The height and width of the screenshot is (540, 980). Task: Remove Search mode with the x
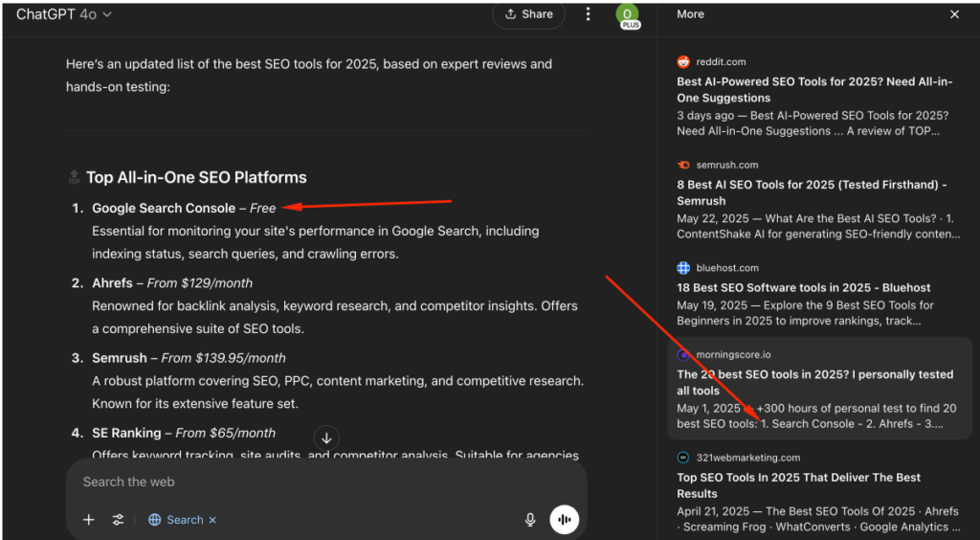(212, 519)
